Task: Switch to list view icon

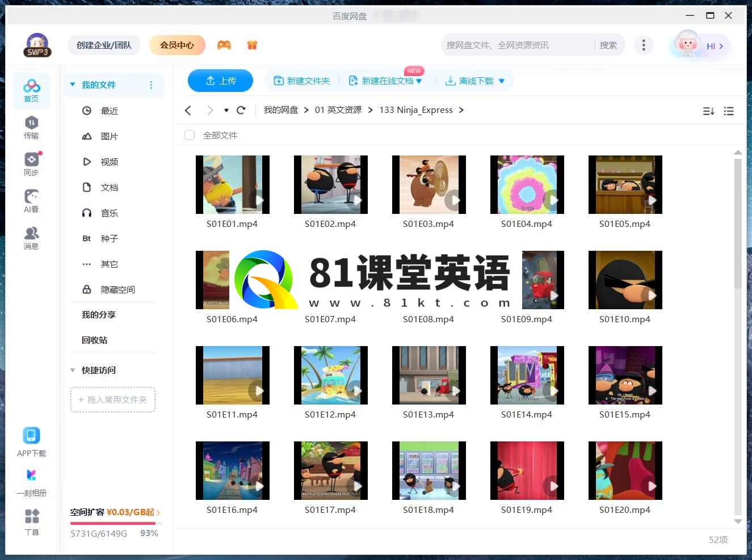Action: pyautogui.click(x=729, y=111)
